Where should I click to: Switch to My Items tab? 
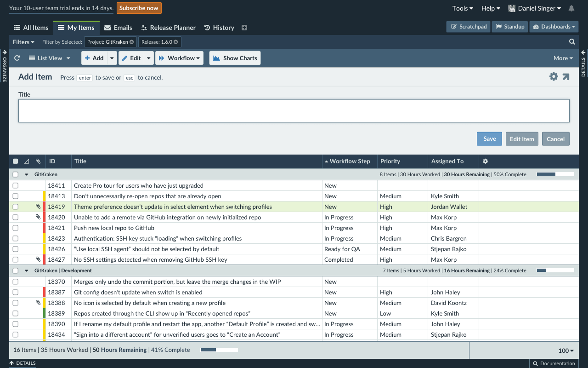[76, 28]
